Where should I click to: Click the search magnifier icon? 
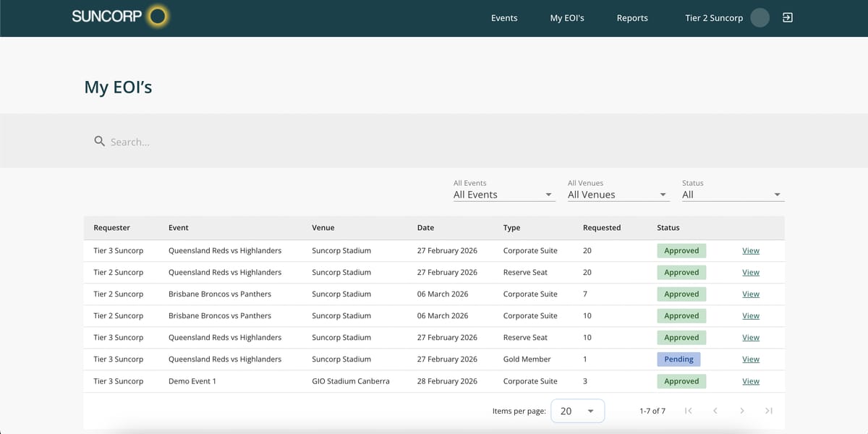tap(100, 141)
